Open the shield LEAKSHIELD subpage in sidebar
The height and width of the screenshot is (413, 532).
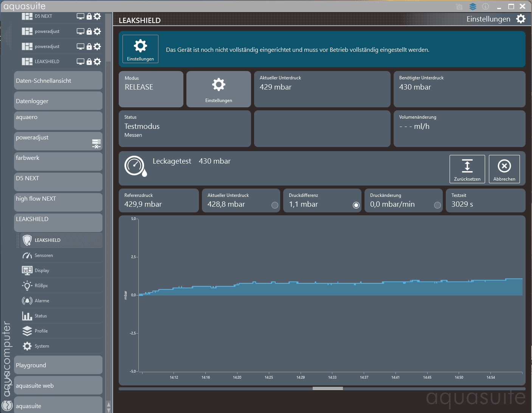click(60, 240)
